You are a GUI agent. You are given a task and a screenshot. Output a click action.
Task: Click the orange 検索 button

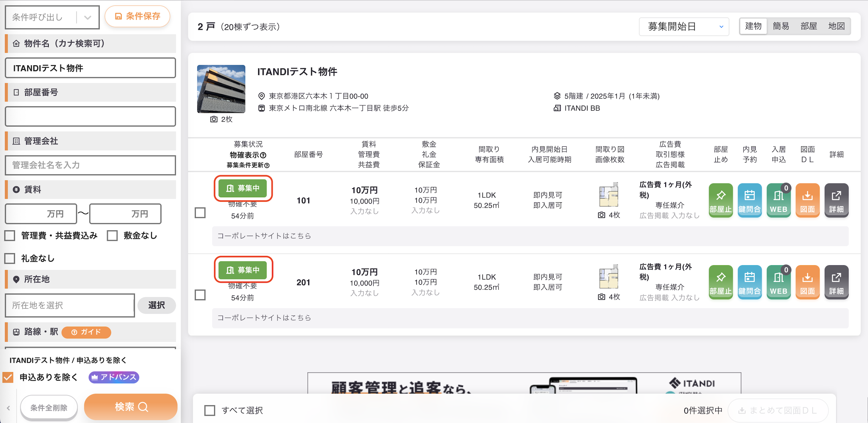coord(131,406)
